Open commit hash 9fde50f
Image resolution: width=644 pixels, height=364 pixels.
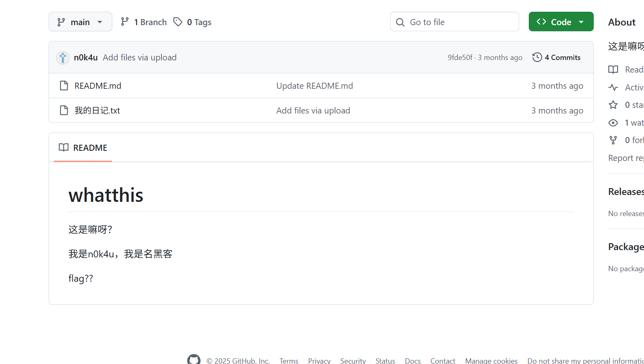[x=459, y=58]
